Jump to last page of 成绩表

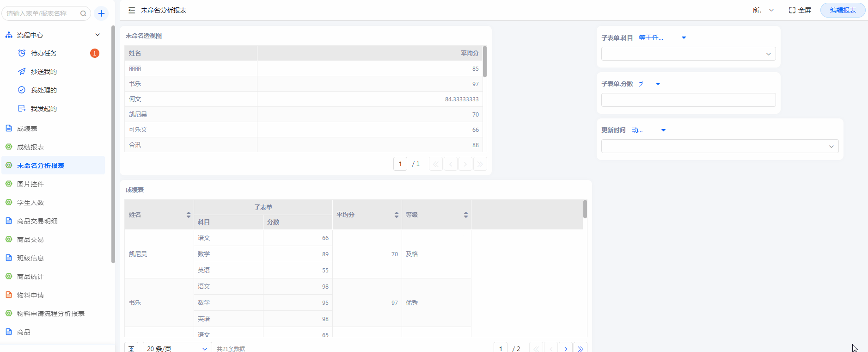[x=581, y=349]
